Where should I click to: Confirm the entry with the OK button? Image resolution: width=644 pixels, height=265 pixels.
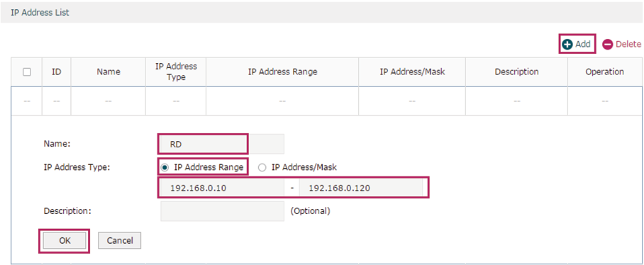pyautogui.click(x=65, y=241)
